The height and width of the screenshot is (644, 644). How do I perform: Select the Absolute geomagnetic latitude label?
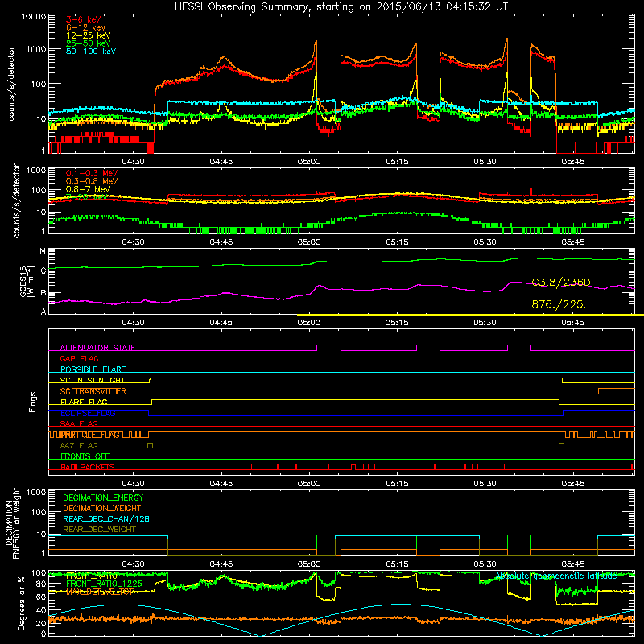click(556, 576)
